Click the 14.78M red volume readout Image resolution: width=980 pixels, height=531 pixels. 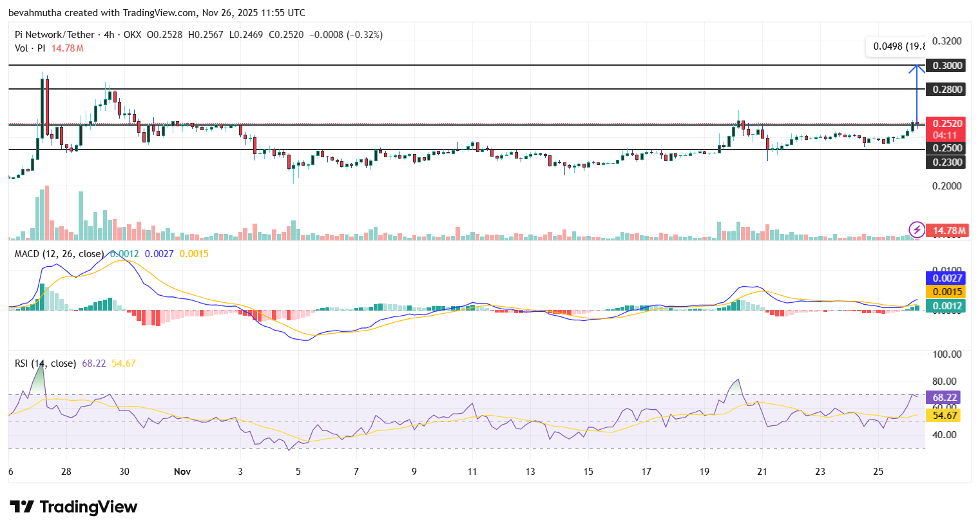(948, 230)
